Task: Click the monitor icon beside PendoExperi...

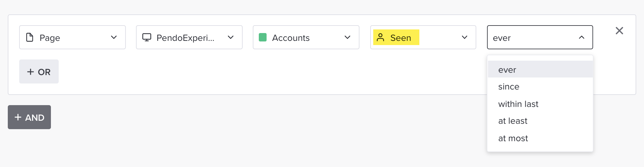Action: (x=147, y=37)
